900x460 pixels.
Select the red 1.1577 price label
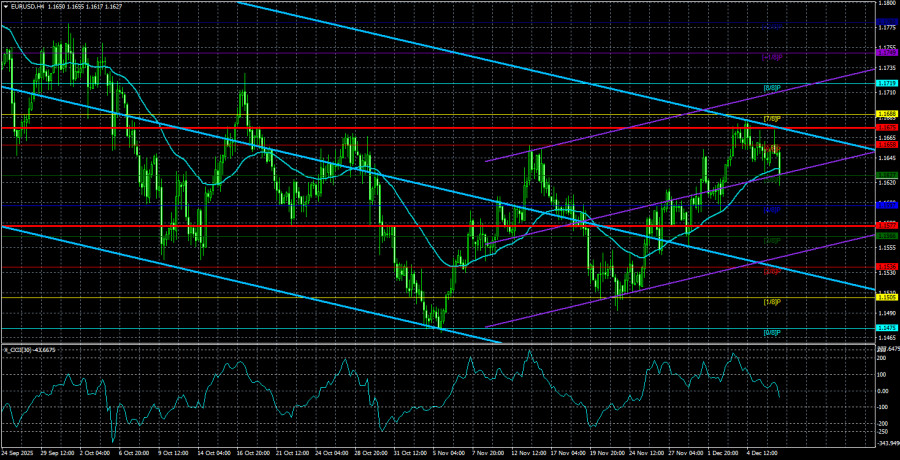887,226
